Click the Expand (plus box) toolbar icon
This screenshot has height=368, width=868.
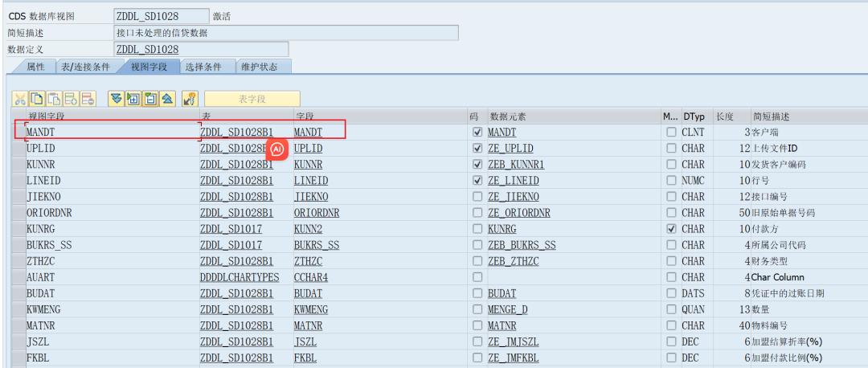133,99
